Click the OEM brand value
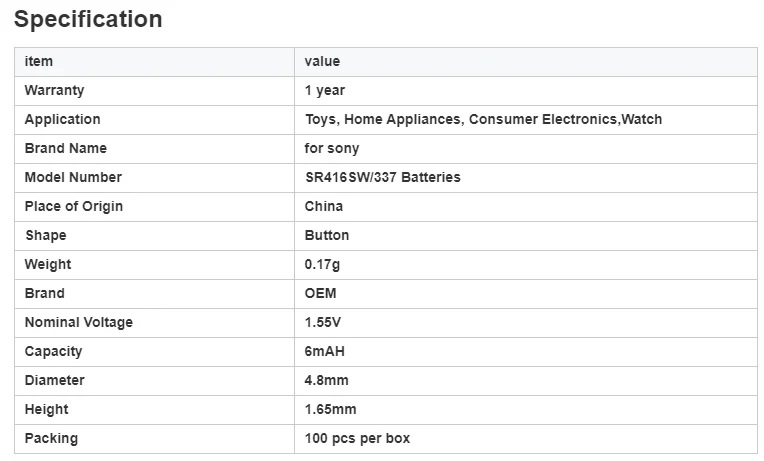 click(x=320, y=293)
